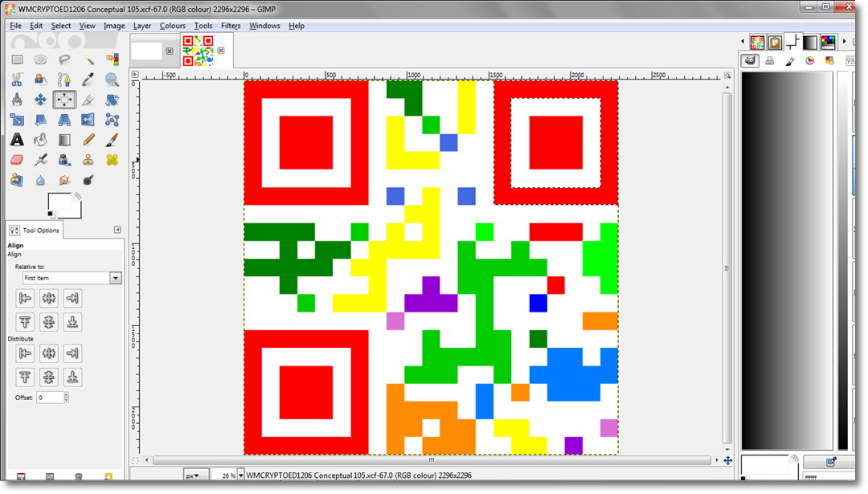Distribute bottoms of targets
The image size is (868, 494).
pyautogui.click(x=72, y=378)
